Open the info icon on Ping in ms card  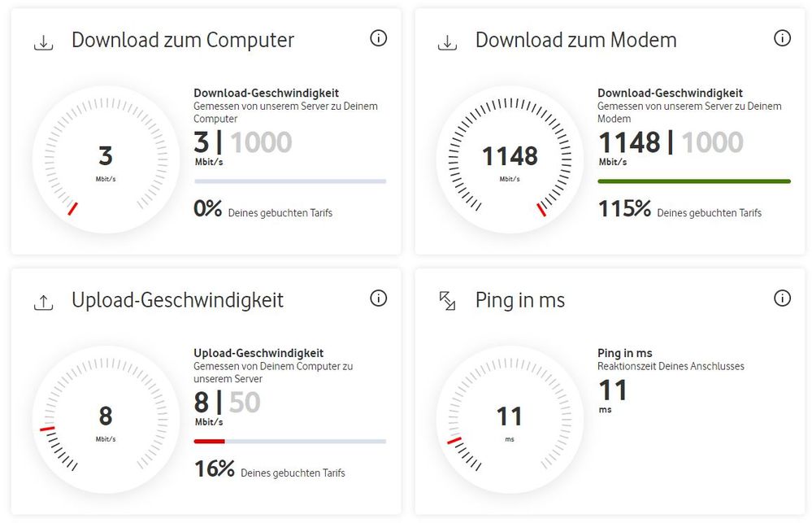pyautogui.click(x=782, y=298)
